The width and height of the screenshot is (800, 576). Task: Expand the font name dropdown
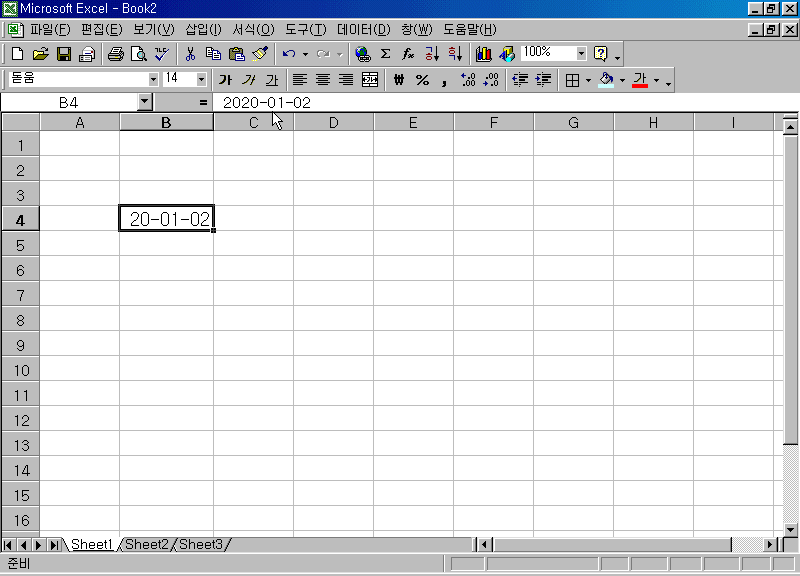[153, 80]
